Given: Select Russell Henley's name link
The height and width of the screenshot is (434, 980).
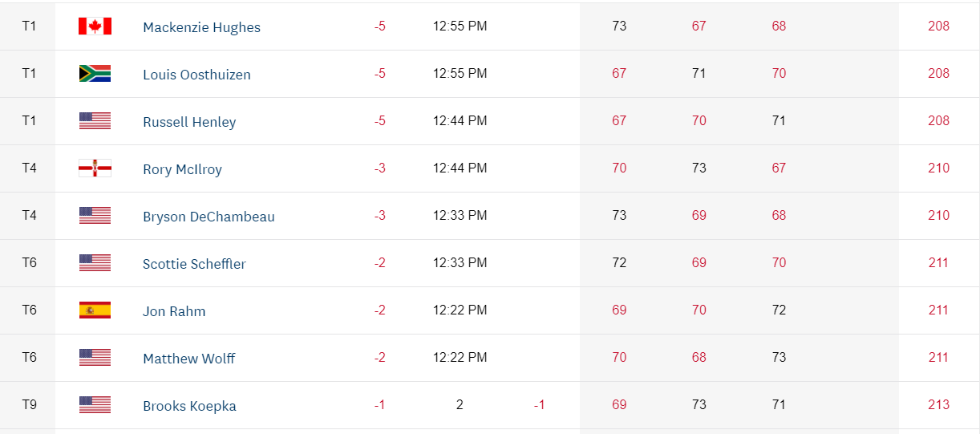Looking at the screenshot, I should pos(189,122).
